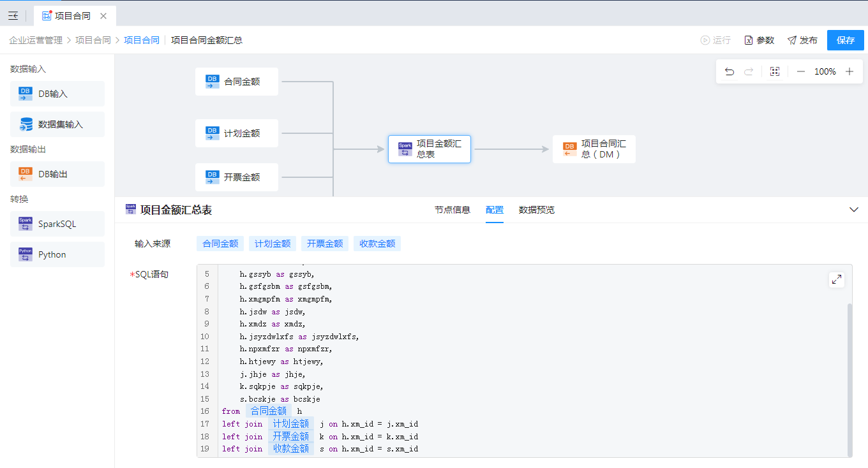Open the 参数 parameters dialog

[759, 40]
